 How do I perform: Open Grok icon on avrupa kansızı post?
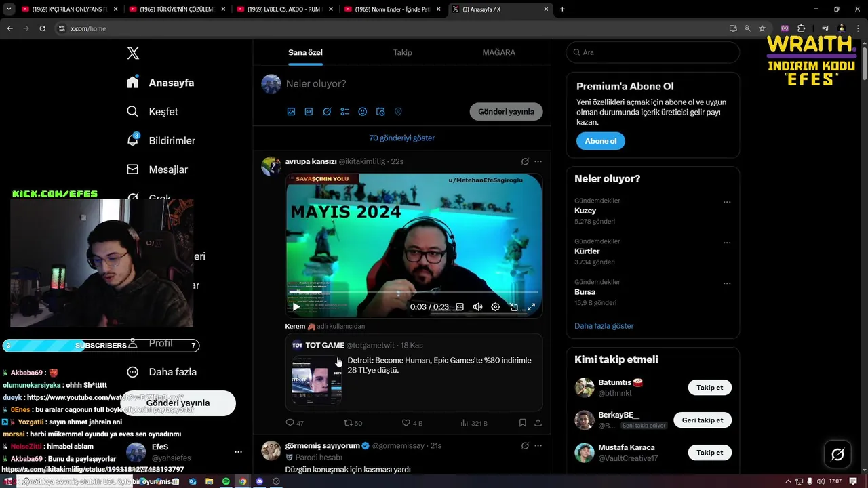click(x=525, y=161)
